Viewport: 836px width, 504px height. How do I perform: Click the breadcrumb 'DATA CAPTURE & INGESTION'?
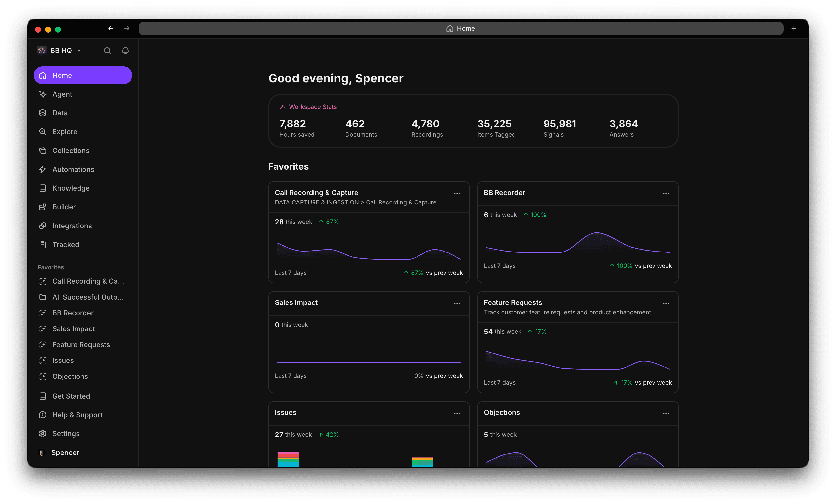(x=316, y=202)
